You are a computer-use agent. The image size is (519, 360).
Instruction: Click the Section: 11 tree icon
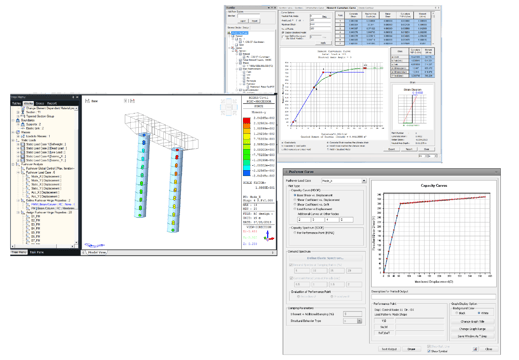(23, 112)
